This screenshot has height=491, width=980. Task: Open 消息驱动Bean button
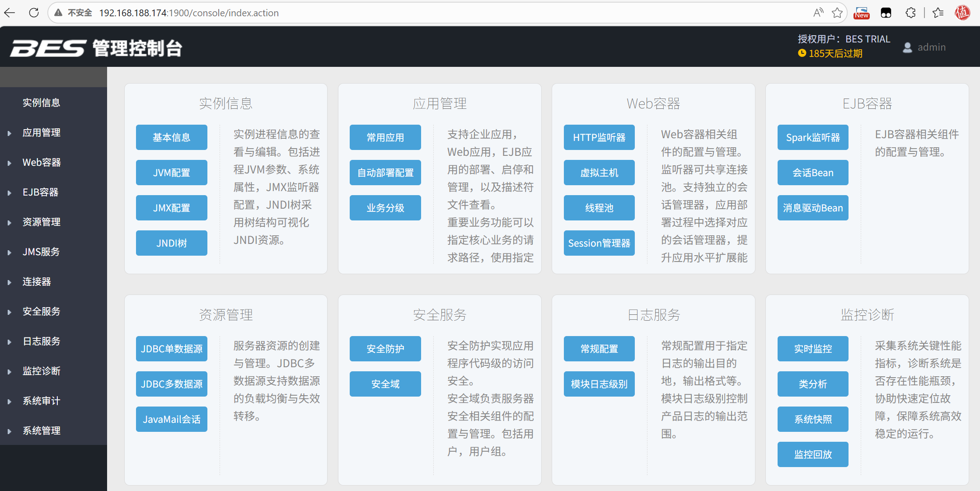[813, 208]
